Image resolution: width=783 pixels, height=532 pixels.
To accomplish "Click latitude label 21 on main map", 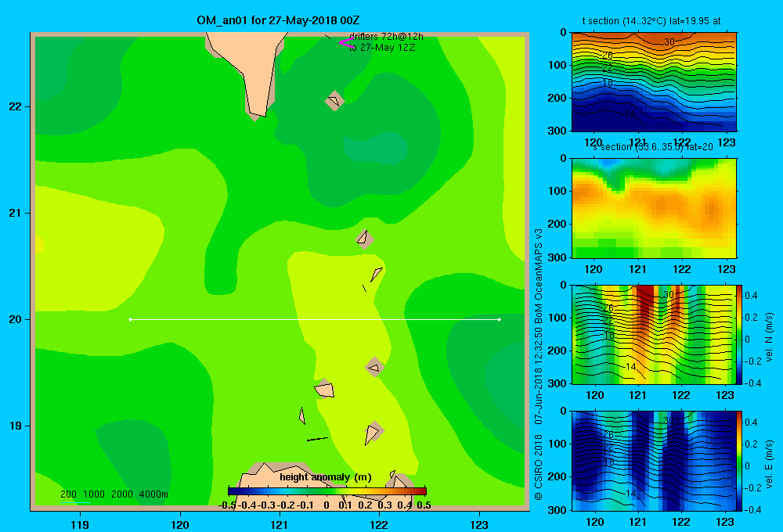I will pyautogui.click(x=16, y=213).
